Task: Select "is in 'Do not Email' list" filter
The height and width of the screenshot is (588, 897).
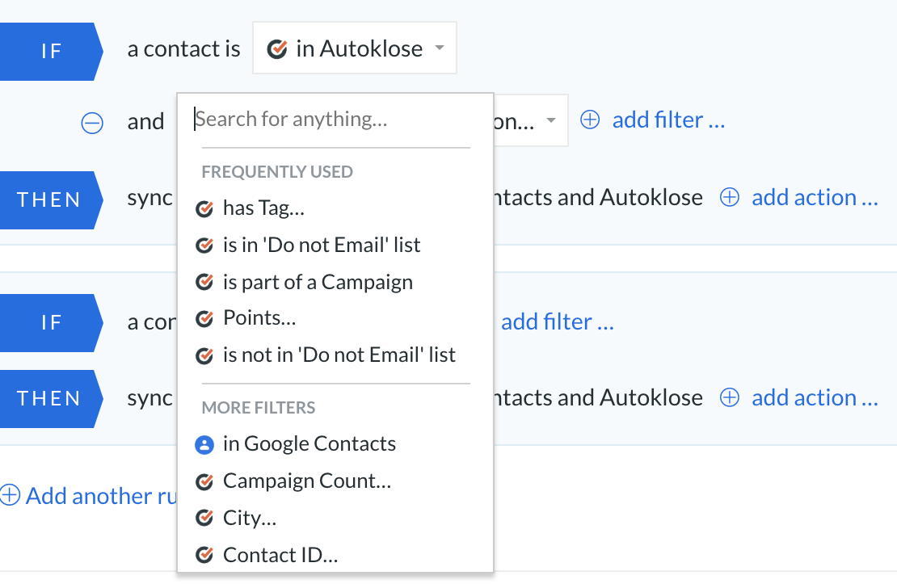Action: coord(322,246)
